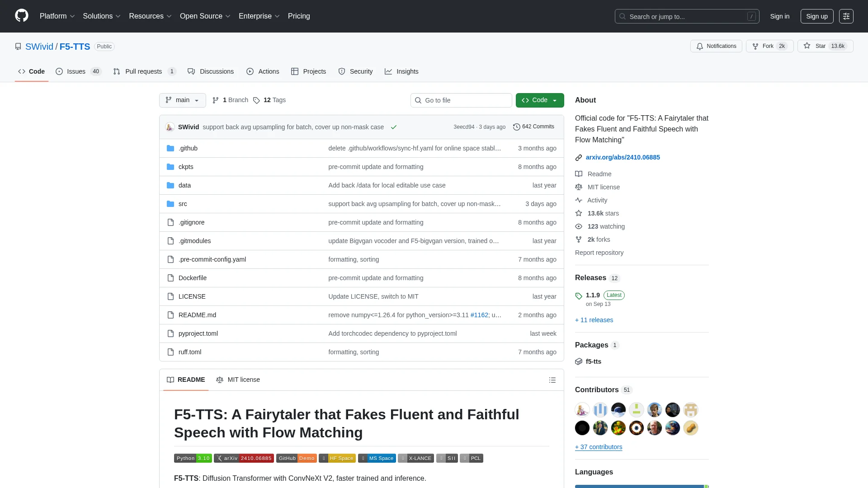Click the green commit status checkmark
The image size is (868, 488).
coord(393,127)
